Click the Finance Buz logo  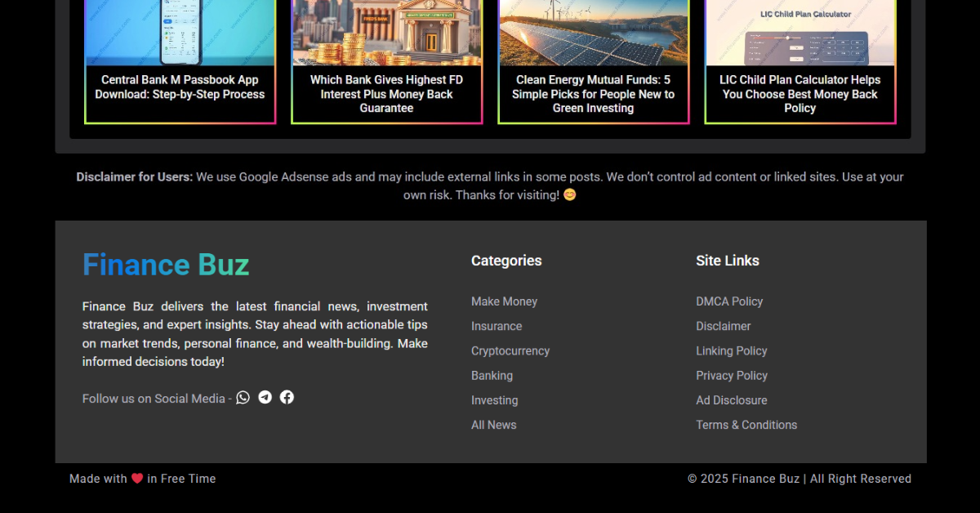[166, 265]
